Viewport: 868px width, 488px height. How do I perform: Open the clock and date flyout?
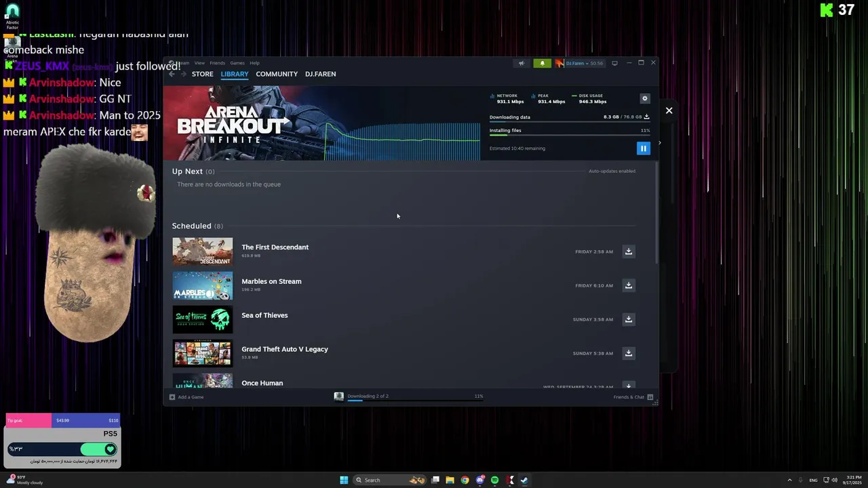coord(853,480)
